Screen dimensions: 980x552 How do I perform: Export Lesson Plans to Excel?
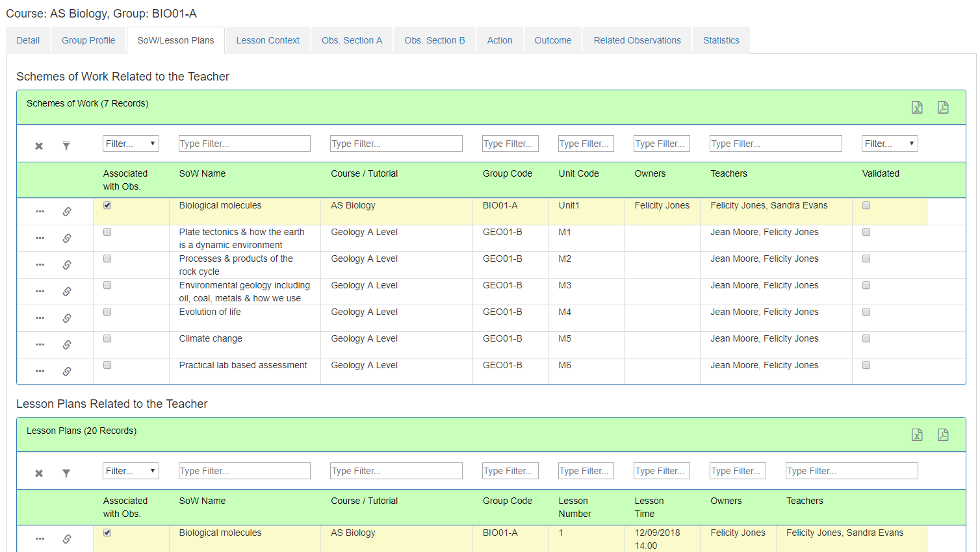917,435
